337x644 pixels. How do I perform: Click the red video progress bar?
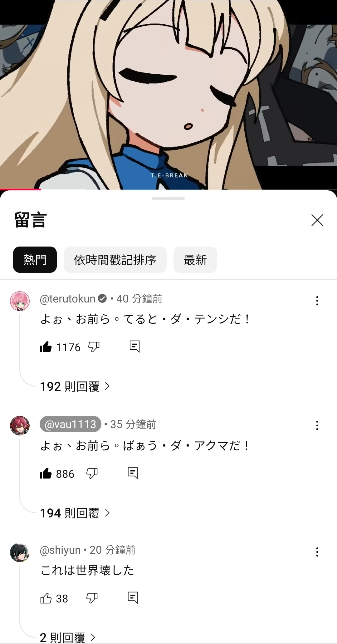(x=20, y=189)
